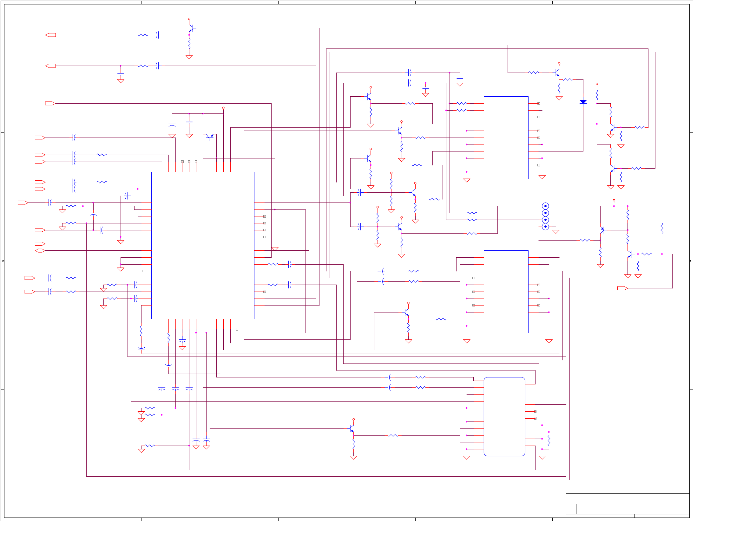Click the blue diode symbol
756x534 pixels.
[583, 102]
